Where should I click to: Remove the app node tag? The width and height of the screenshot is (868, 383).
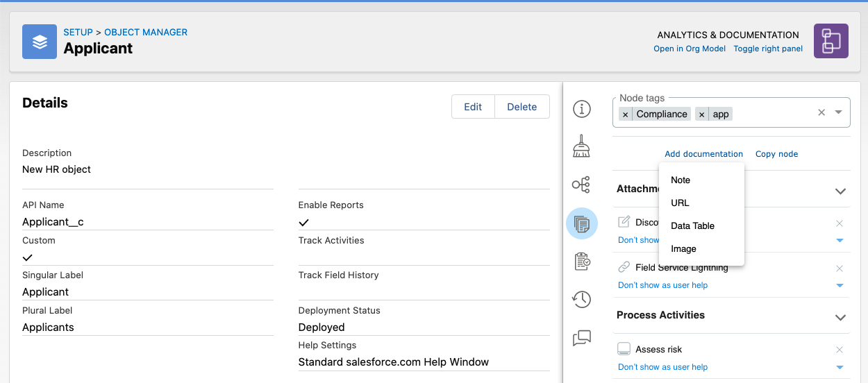tap(702, 114)
